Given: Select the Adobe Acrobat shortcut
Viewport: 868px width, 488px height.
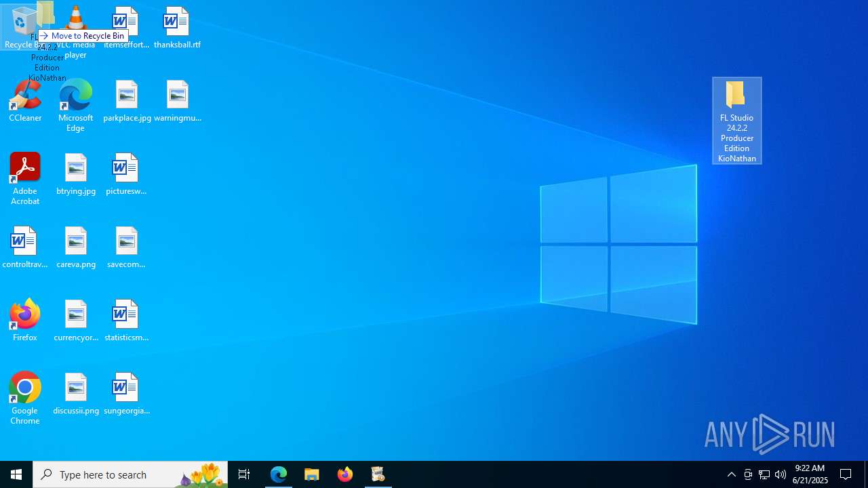Looking at the screenshot, I should [x=25, y=179].
